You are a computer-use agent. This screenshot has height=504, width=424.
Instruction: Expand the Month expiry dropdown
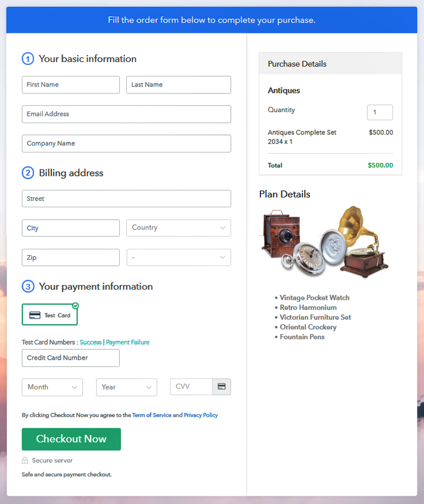pos(52,387)
